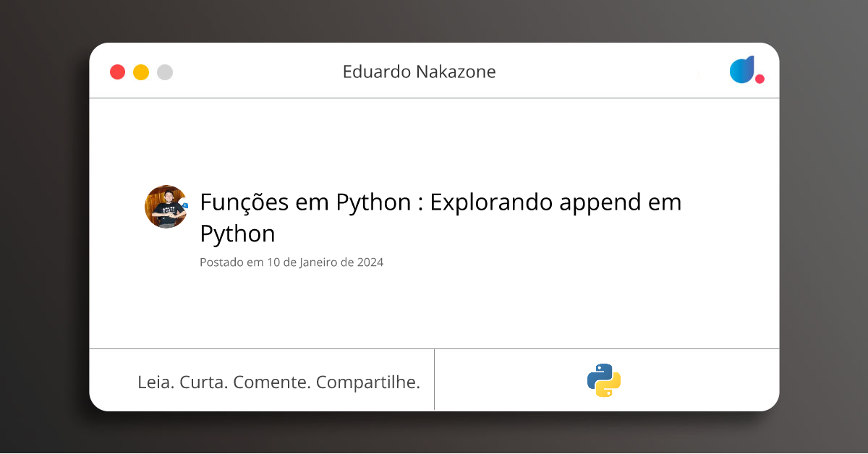This screenshot has height=454, width=868.
Task: Hit "Compartilhe." in the footer
Action: pos(368,382)
